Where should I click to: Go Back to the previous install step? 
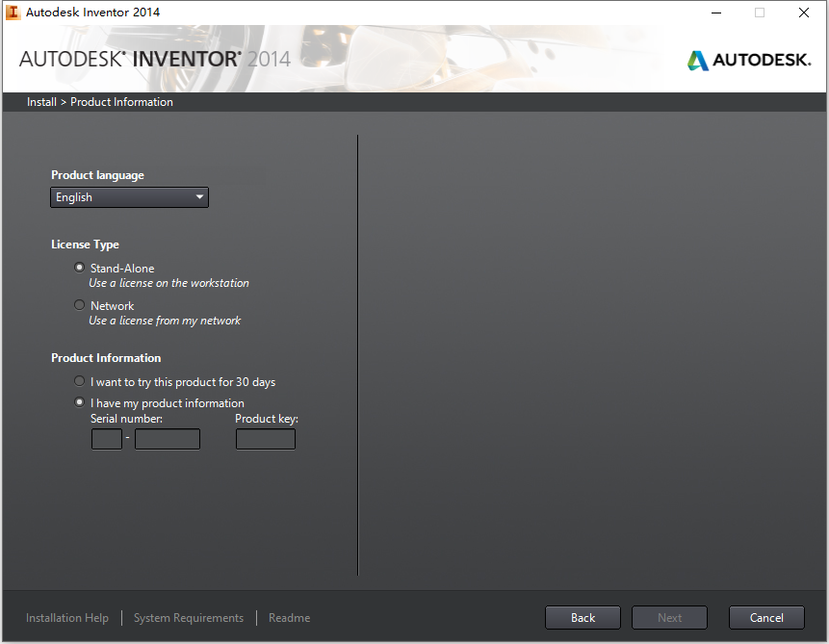(x=583, y=618)
